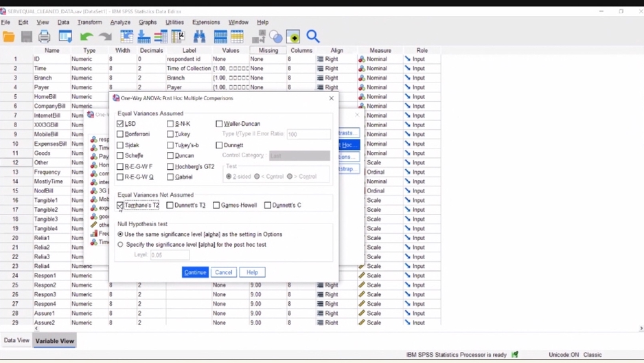644x363 pixels.
Task: Click the gray Redo arrow icon
Action: [x=106, y=37]
